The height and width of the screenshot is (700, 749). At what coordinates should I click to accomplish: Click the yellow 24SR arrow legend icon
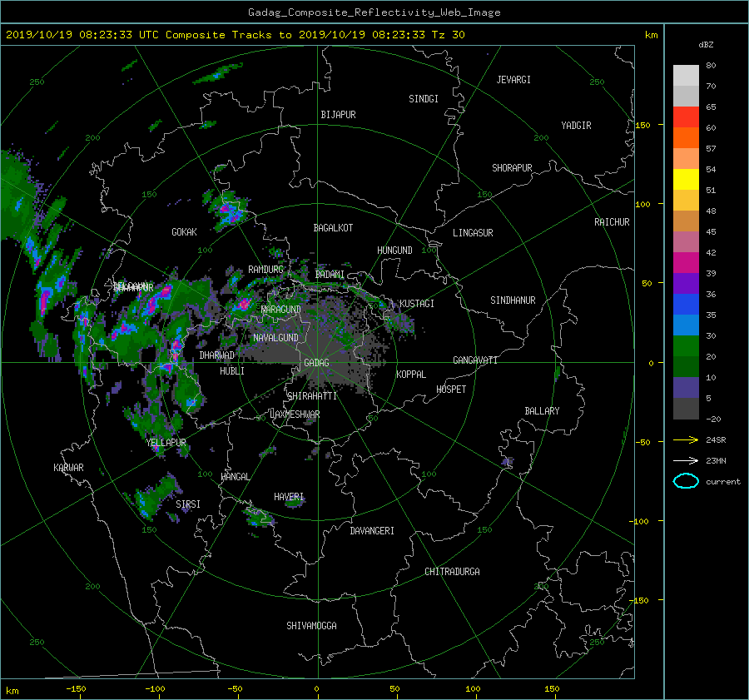click(x=686, y=439)
